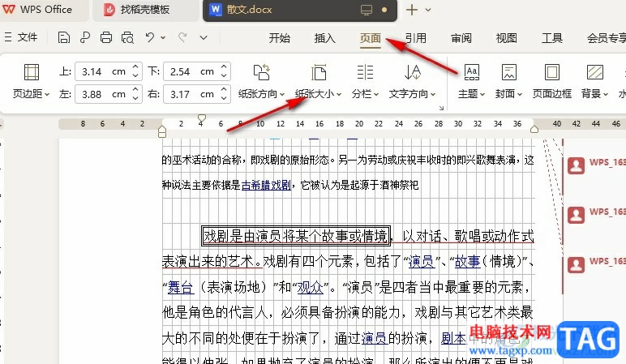
Task: Switch to the Insert (插入) tab
Action: click(x=324, y=38)
